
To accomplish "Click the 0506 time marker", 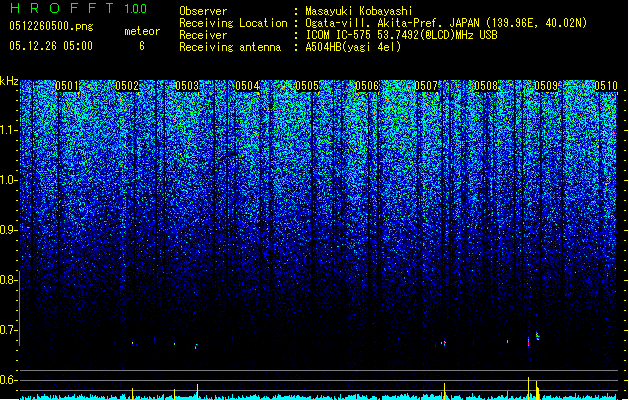I will pyautogui.click(x=367, y=86).
